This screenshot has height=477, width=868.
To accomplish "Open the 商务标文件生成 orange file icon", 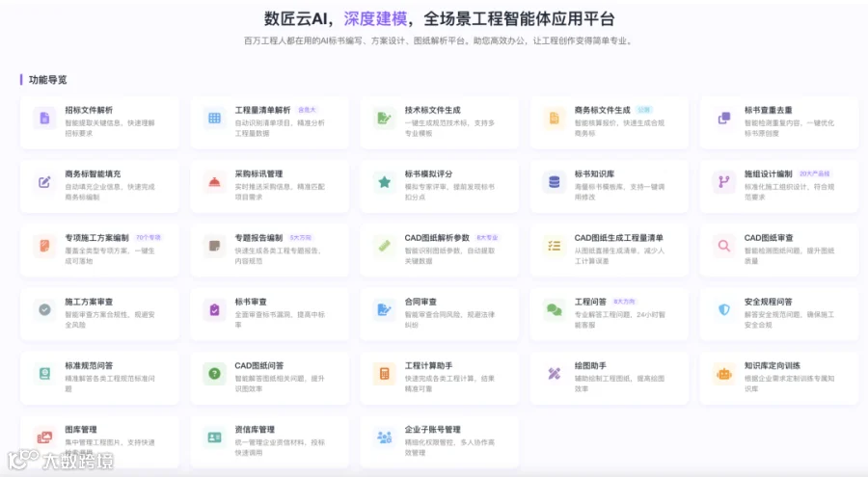I will coord(555,118).
